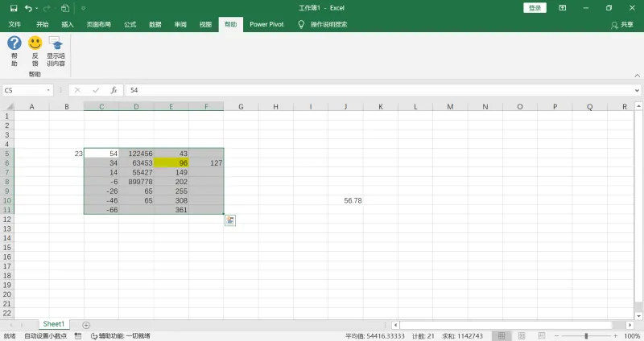The width and height of the screenshot is (644, 341).
Task: Click the Redo arrow icon
Action: [47, 8]
